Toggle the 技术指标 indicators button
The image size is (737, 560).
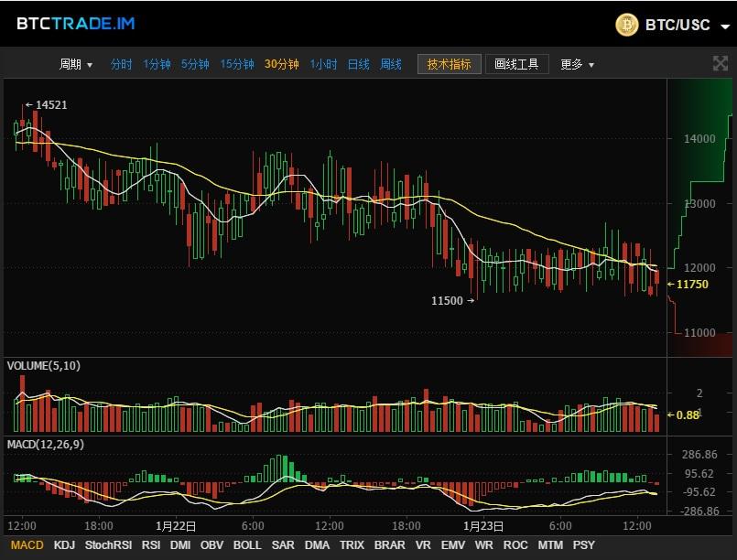[449, 64]
